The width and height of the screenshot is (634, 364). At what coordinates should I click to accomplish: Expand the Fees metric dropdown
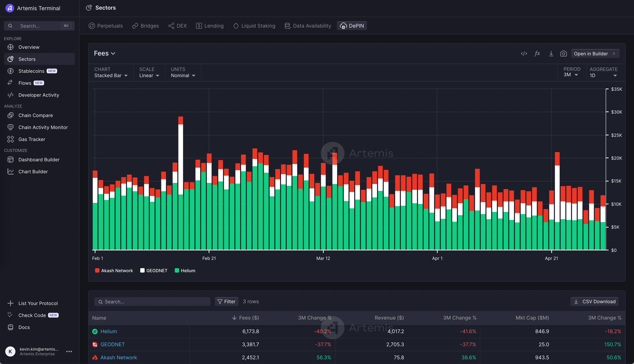pyautogui.click(x=105, y=53)
